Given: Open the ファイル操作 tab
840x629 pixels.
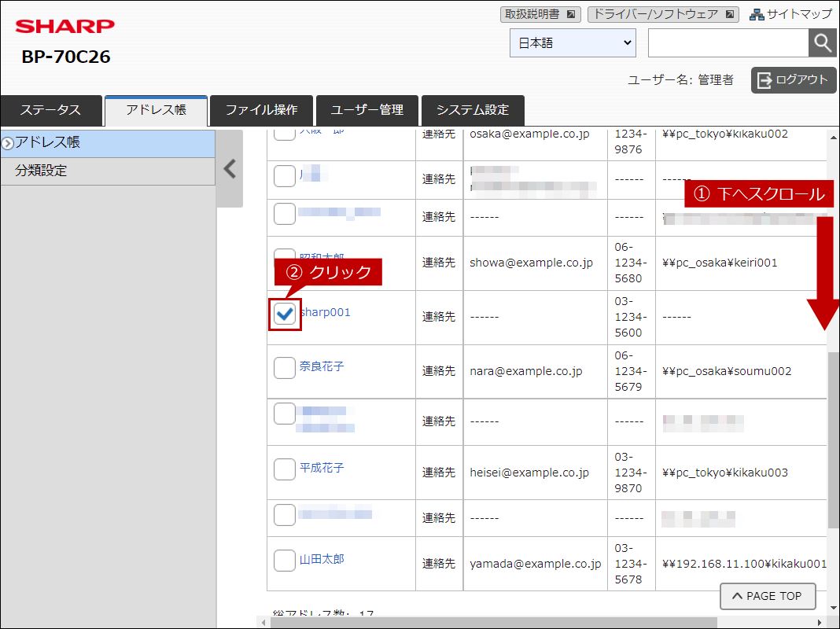Looking at the screenshot, I should [x=261, y=110].
